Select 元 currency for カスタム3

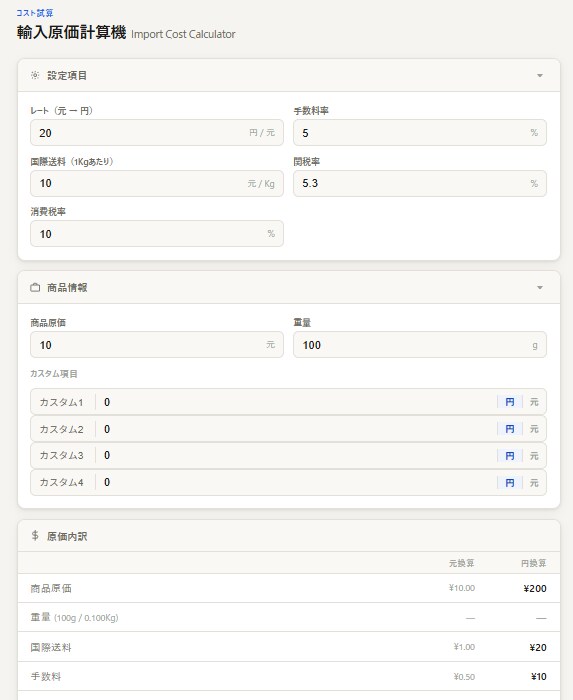click(x=534, y=456)
